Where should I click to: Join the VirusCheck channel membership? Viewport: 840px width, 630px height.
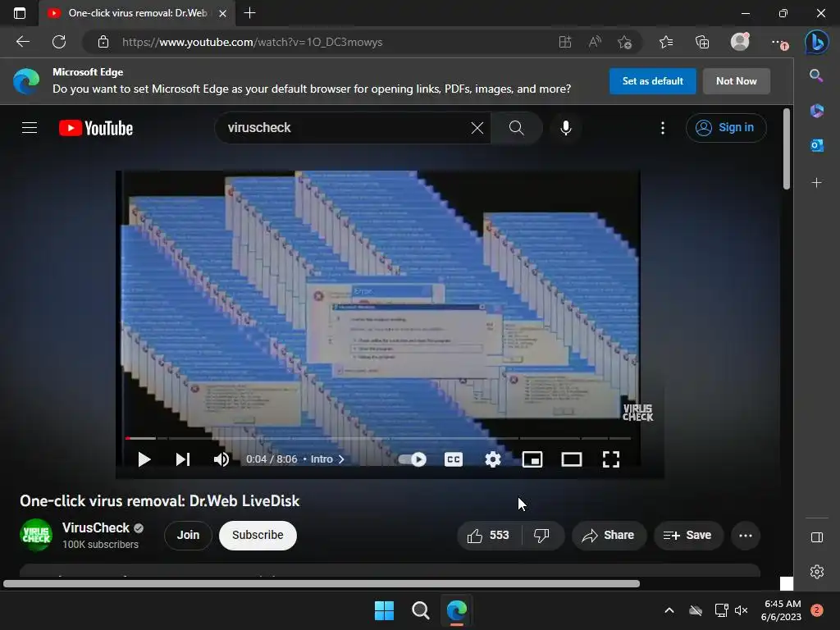coord(188,535)
